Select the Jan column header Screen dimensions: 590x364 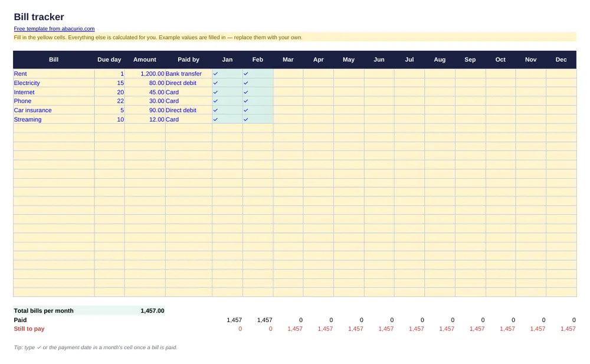coord(227,60)
